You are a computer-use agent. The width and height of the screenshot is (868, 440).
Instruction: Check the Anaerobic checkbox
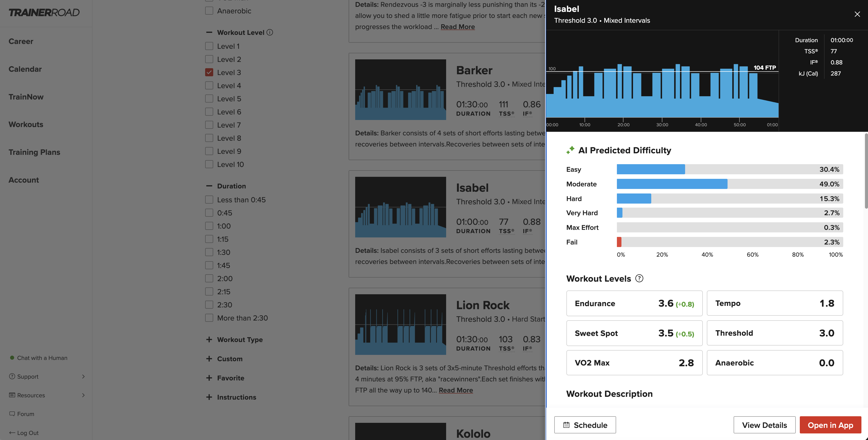coord(209,11)
